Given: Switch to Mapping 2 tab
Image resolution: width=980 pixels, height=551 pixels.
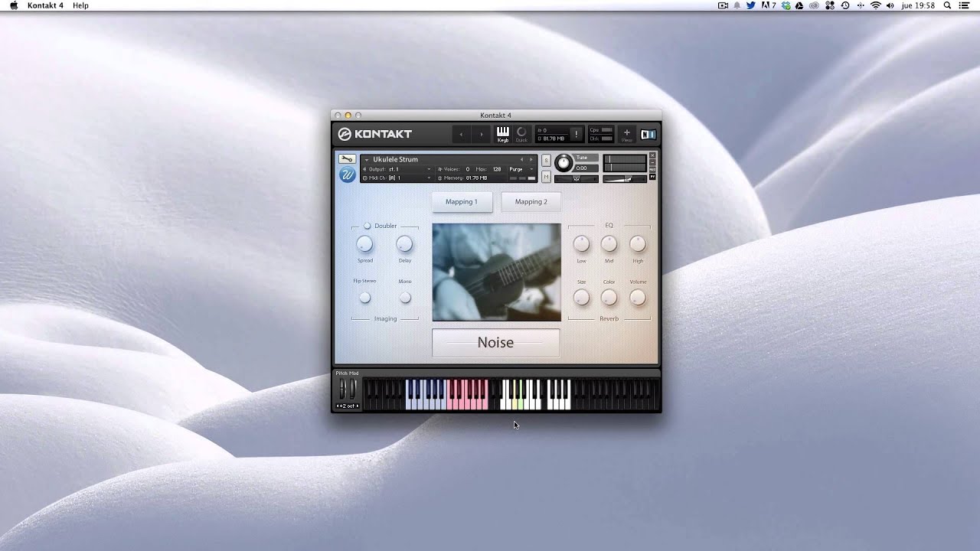Looking at the screenshot, I should click(x=531, y=202).
